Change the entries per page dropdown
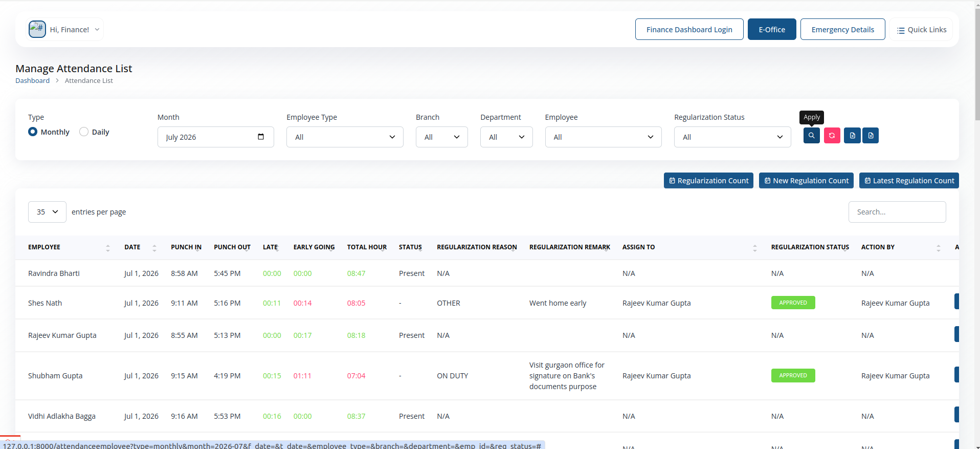The width and height of the screenshot is (980, 449). (47, 212)
